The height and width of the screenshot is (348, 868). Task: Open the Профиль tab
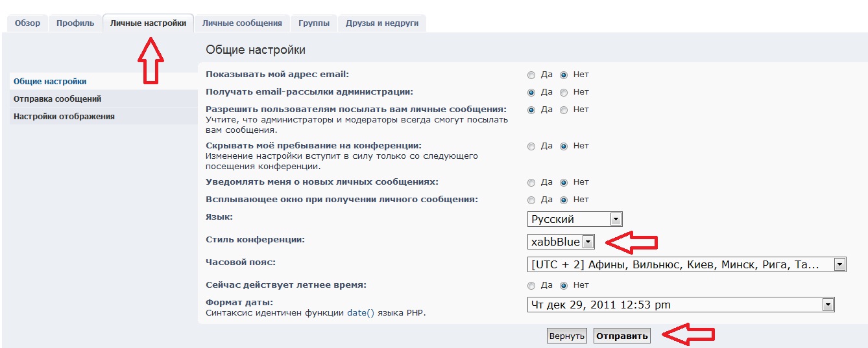coord(75,23)
